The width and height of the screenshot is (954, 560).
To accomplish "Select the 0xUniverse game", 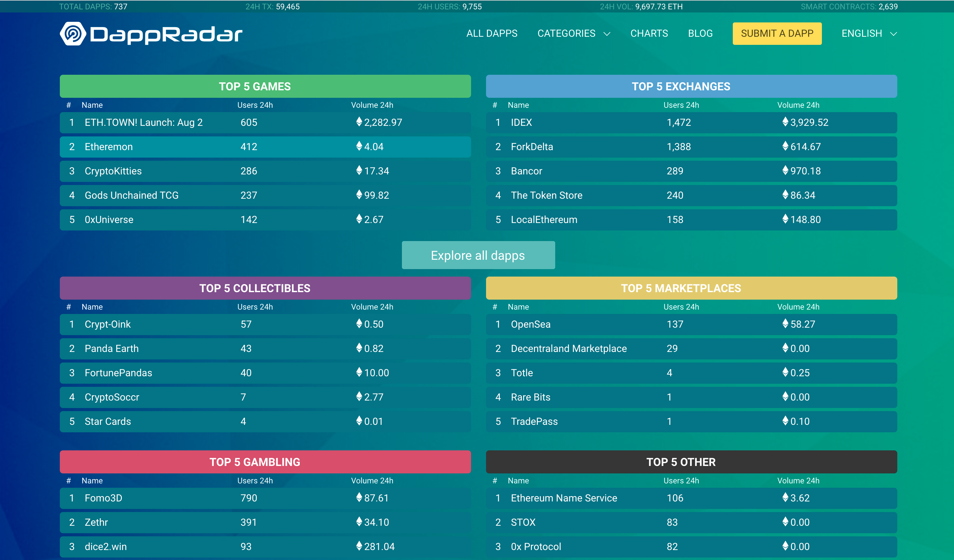I will (265, 220).
